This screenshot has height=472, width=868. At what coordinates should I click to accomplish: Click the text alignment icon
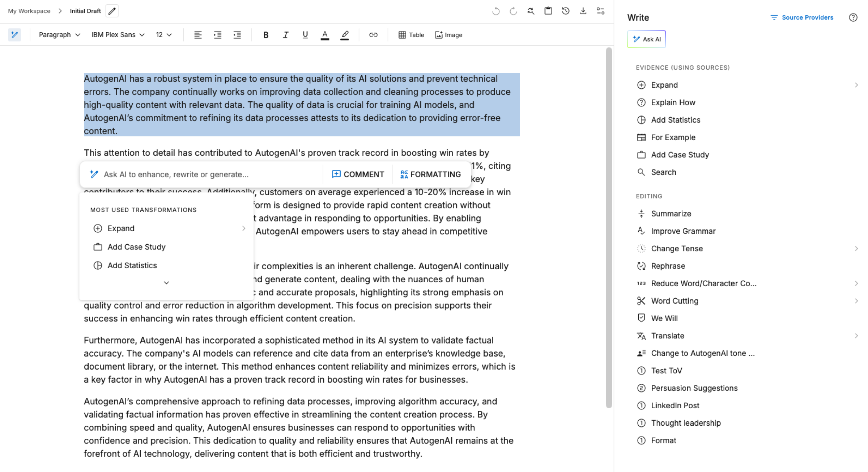click(x=198, y=35)
